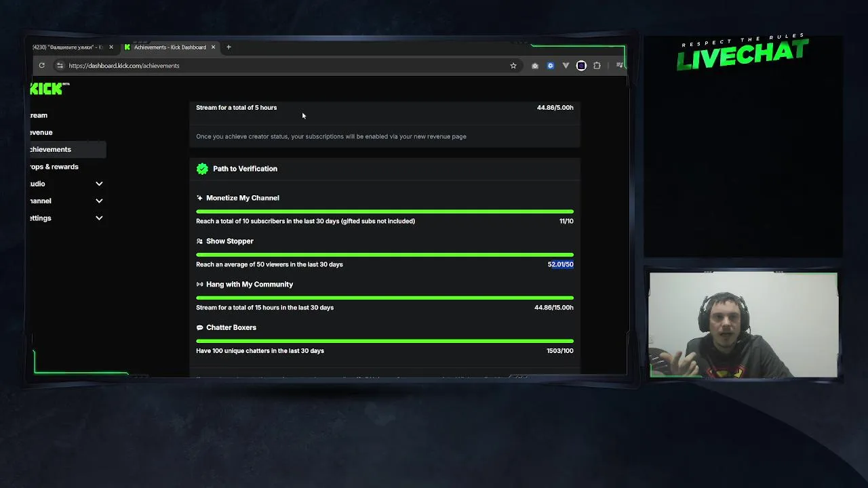Image resolution: width=868 pixels, height=488 pixels.
Task: Click the blue gear extension icon
Action: [x=550, y=66]
